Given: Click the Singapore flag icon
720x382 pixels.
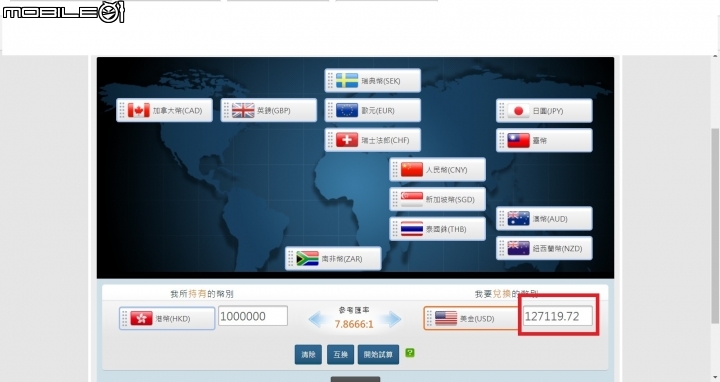Looking at the screenshot, I should [412, 199].
